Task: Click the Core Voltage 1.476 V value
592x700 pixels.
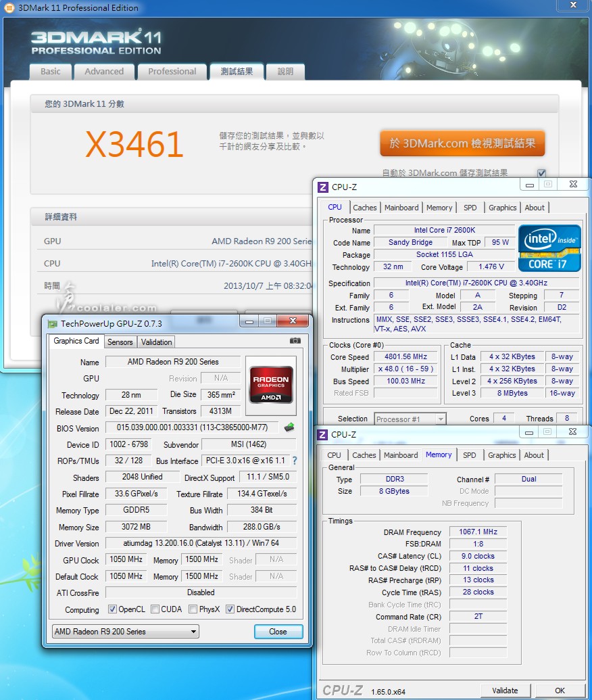Action: pyautogui.click(x=491, y=266)
